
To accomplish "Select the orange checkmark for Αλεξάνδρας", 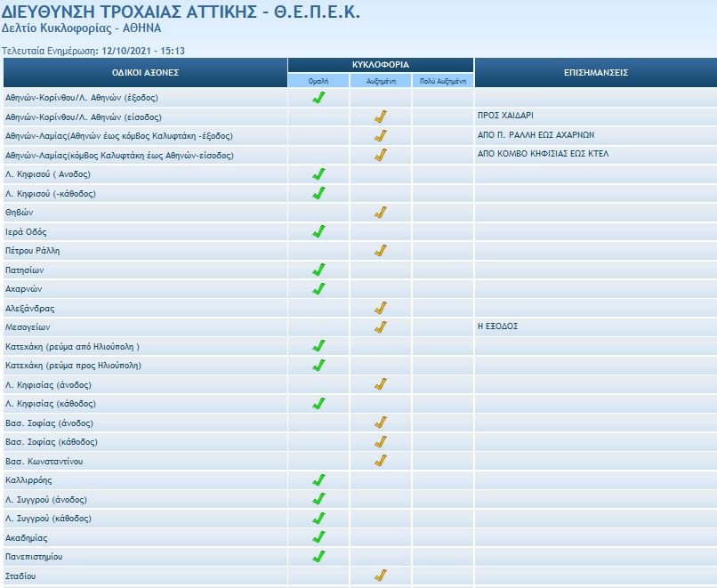I will [x=381, y=308].
